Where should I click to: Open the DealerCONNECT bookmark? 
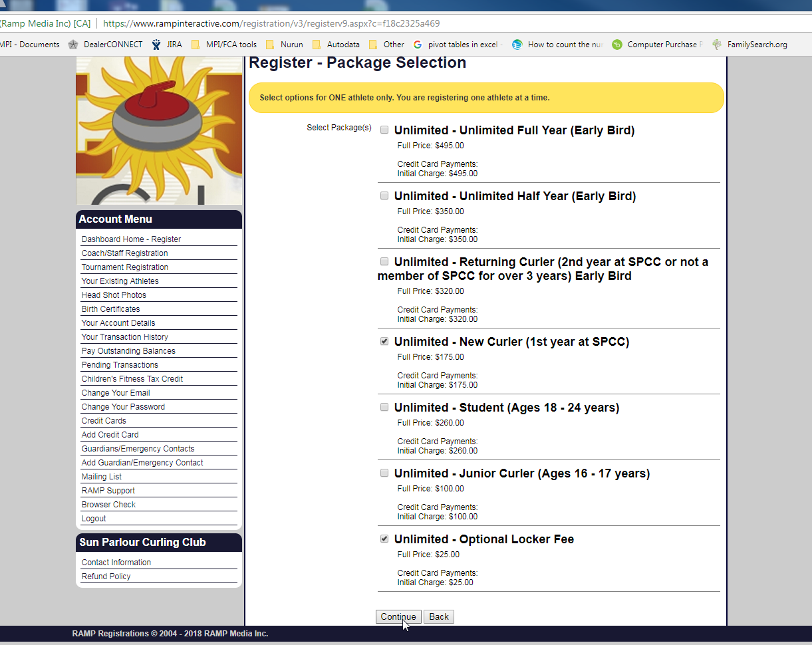[106, 45]
